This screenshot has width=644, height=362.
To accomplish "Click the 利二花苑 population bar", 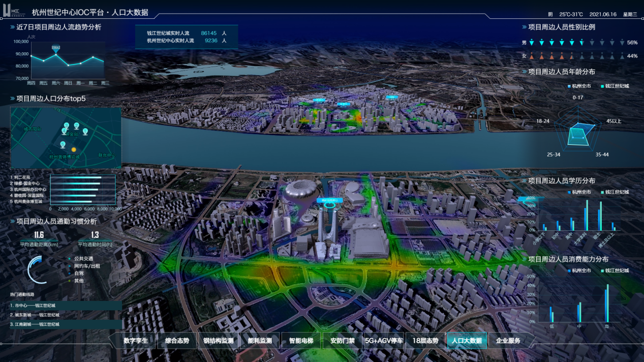I will (76, 177).
